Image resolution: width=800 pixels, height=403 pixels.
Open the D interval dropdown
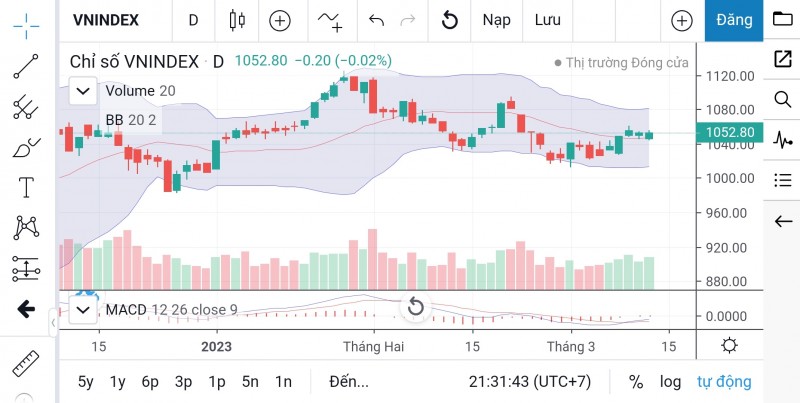pyautogui.click(x=193, y=20)
